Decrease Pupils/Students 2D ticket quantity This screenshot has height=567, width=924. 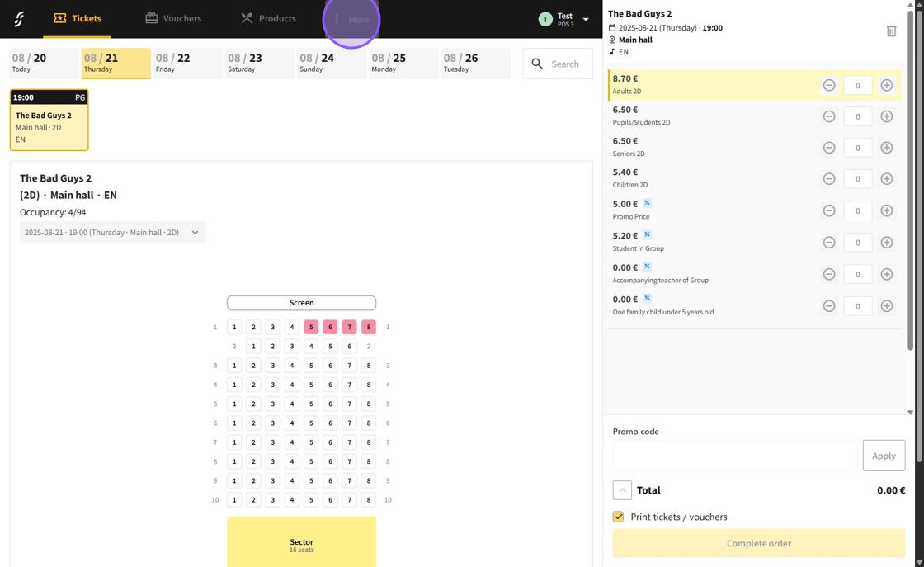pos(829,116)
